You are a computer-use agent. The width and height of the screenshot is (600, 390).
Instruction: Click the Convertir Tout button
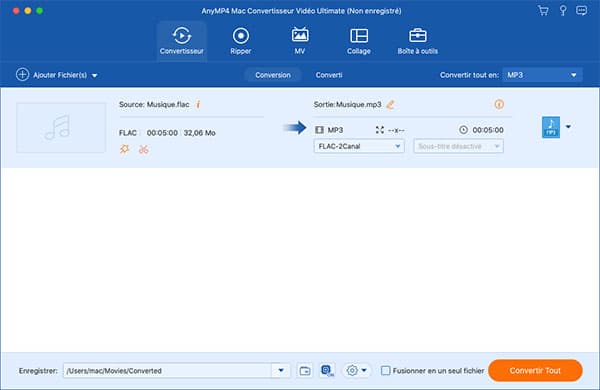535,370
